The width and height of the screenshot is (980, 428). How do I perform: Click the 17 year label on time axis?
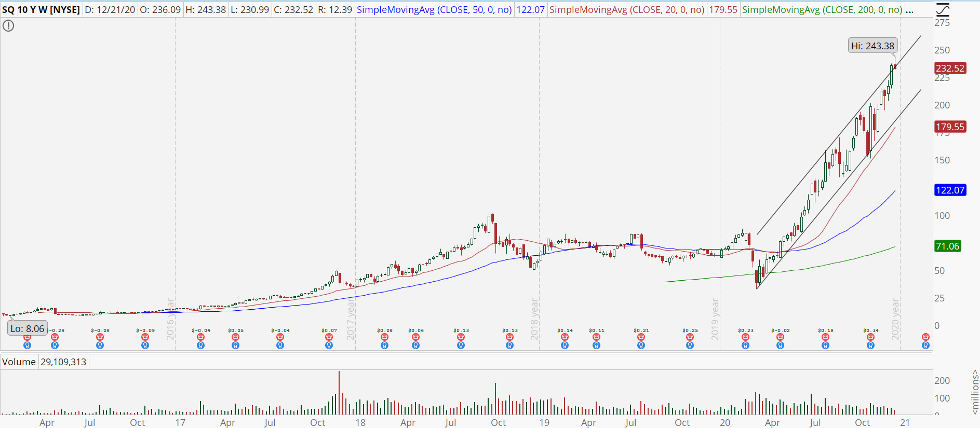click(x=180, y=422)
